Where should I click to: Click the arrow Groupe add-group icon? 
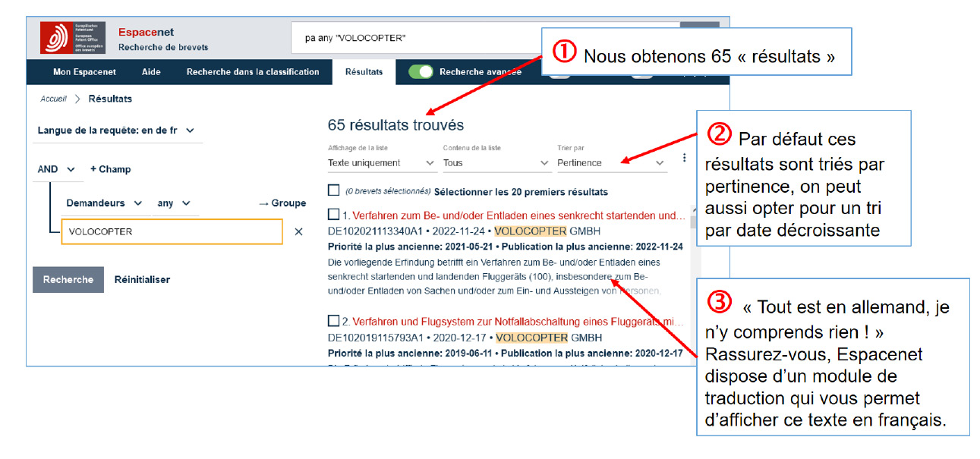pos(282,203)
